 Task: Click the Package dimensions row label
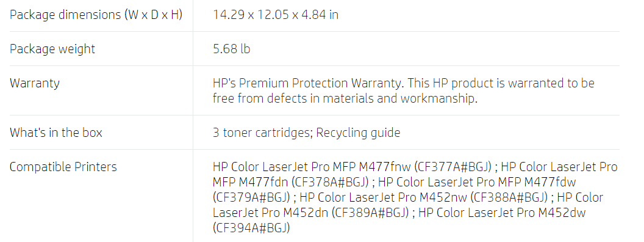pyautogui.click(x=96, y=15)
